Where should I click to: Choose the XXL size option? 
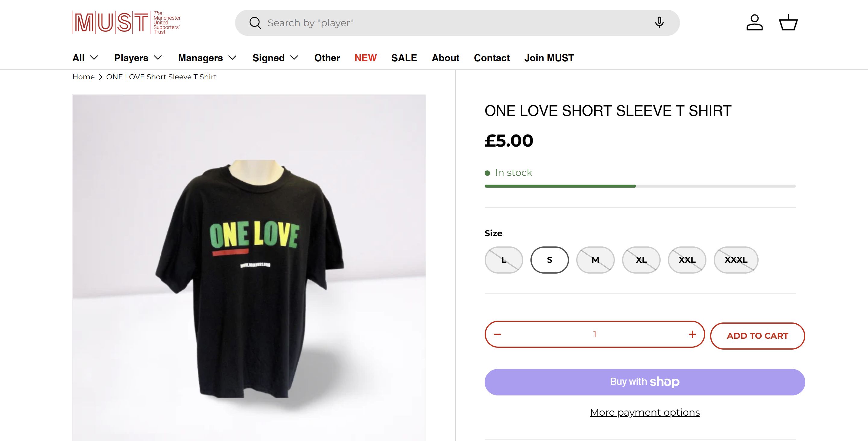click(x=687, y=260)
